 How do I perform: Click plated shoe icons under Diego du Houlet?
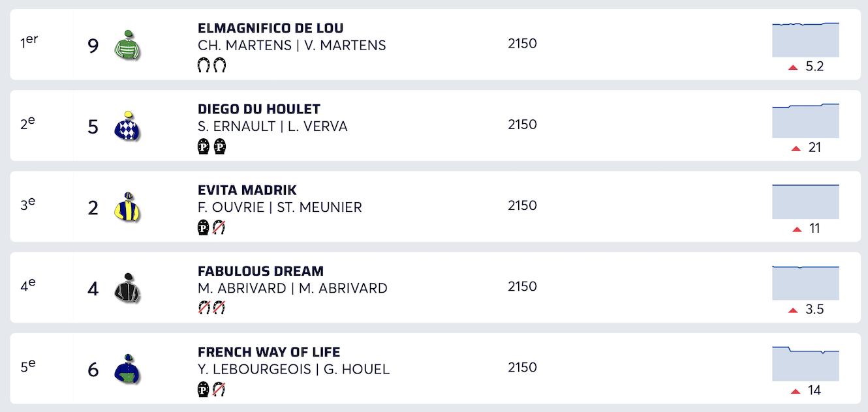(x=211, y=146)
